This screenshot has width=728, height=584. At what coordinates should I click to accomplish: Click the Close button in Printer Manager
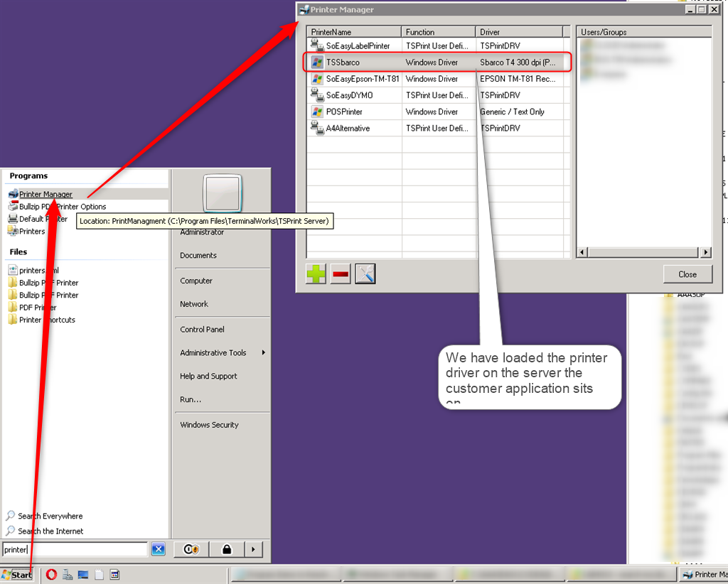pos(687,274)
